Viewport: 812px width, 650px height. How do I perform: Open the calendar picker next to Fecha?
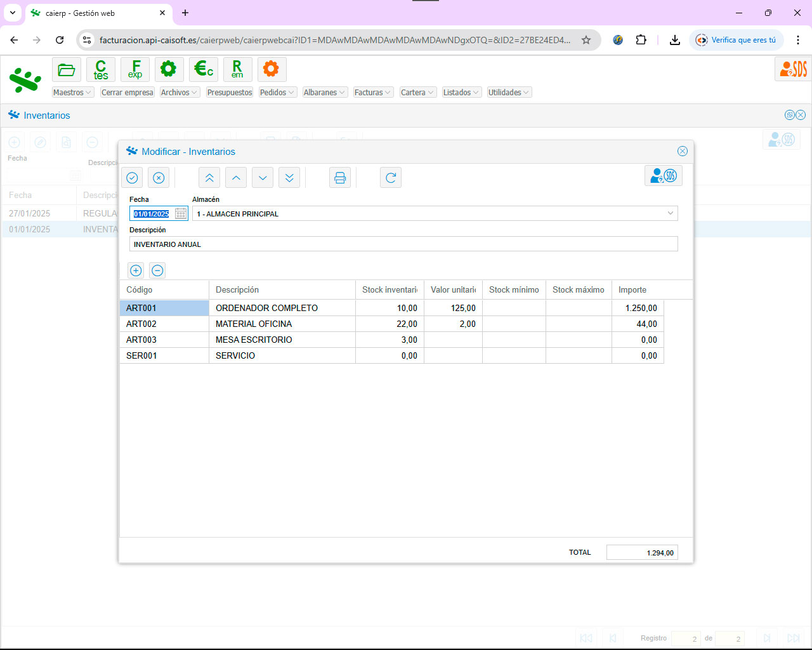(181, 214)
